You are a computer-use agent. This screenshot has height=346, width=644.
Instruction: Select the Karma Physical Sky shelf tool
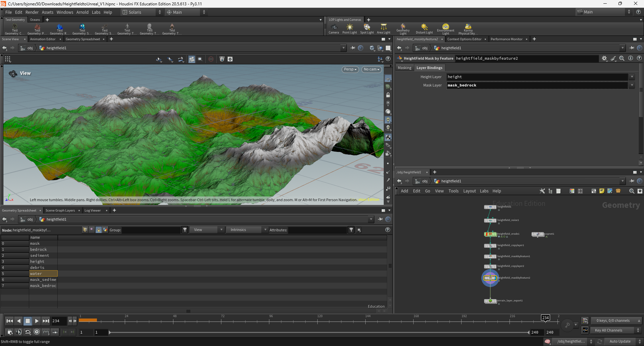468,28
